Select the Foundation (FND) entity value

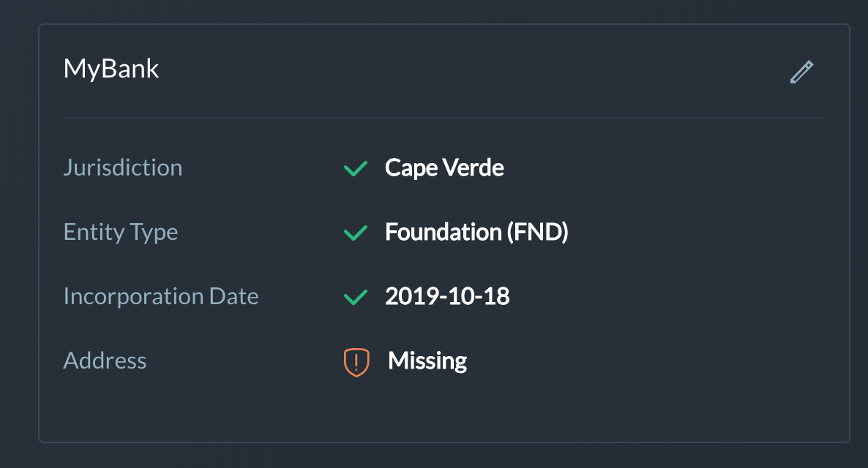(x=476, y=232)
